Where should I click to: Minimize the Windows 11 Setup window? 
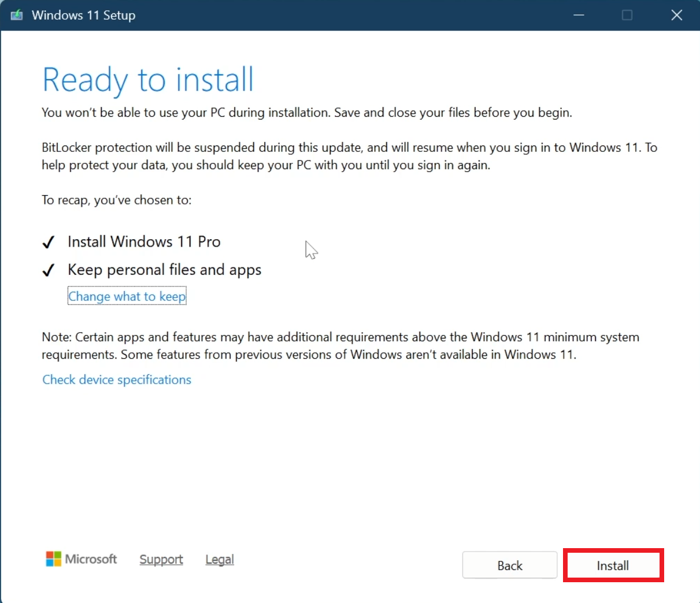[579, 15]
